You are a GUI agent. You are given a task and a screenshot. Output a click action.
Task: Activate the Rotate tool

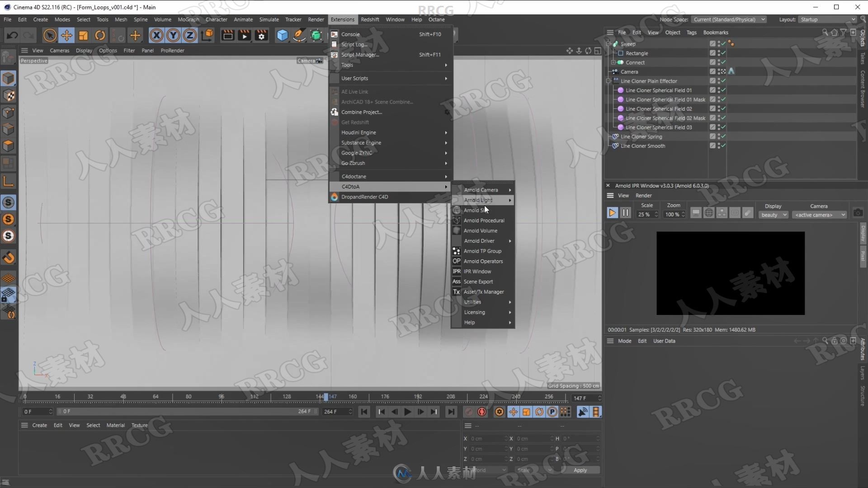click(x=100, y=35)
